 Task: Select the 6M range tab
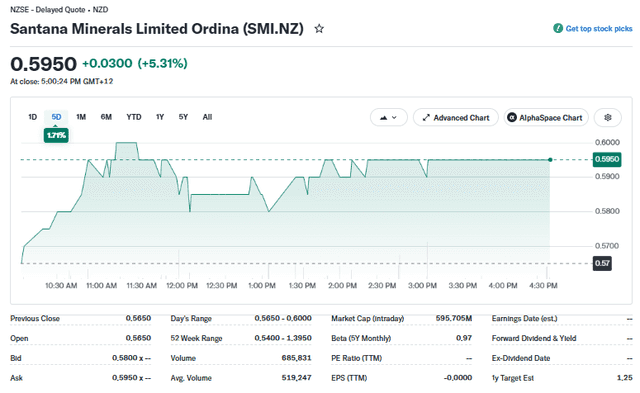click(x=106, y=117)
